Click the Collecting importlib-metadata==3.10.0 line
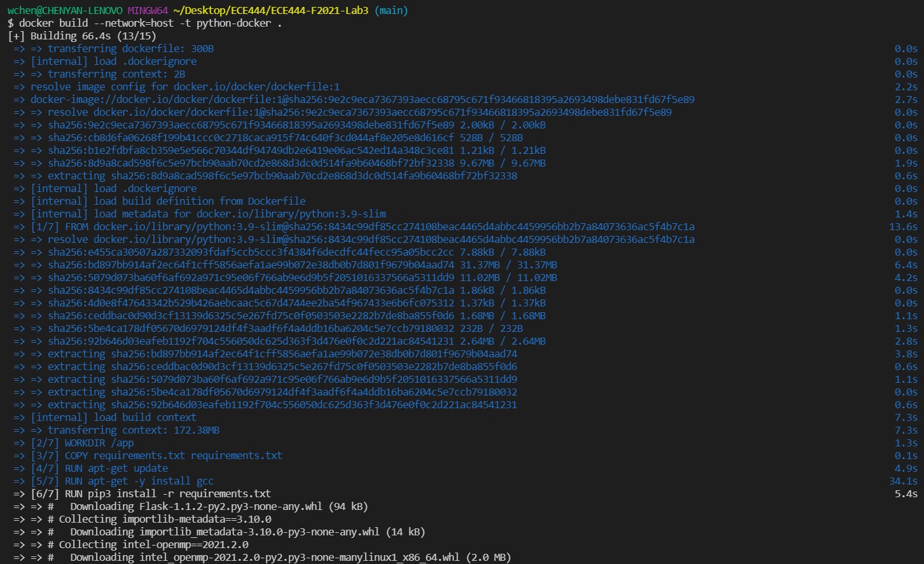The image size is (924, 564). pyautogui.click(x=142, y=519)
